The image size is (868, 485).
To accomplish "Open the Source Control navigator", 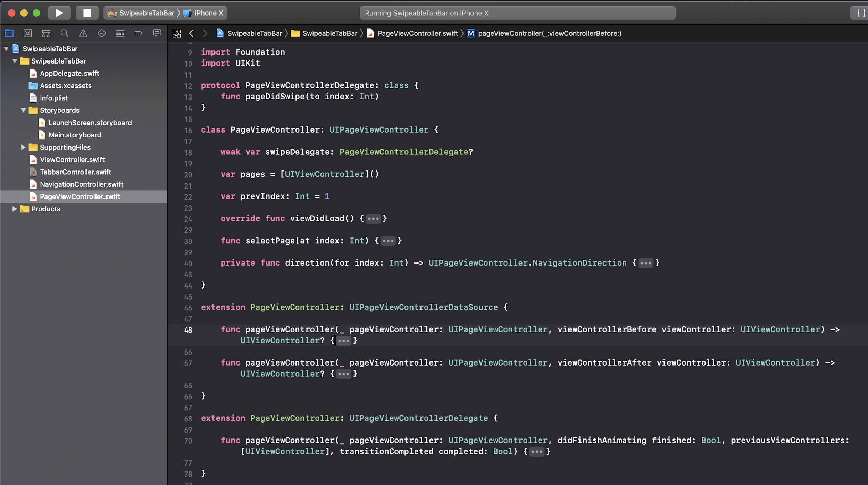I will point(28,33).
